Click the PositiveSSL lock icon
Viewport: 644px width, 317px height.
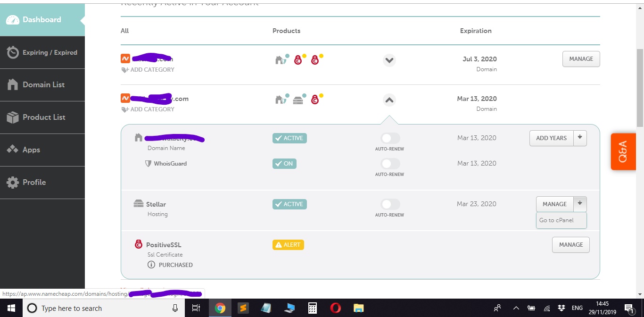pos(139,244)
